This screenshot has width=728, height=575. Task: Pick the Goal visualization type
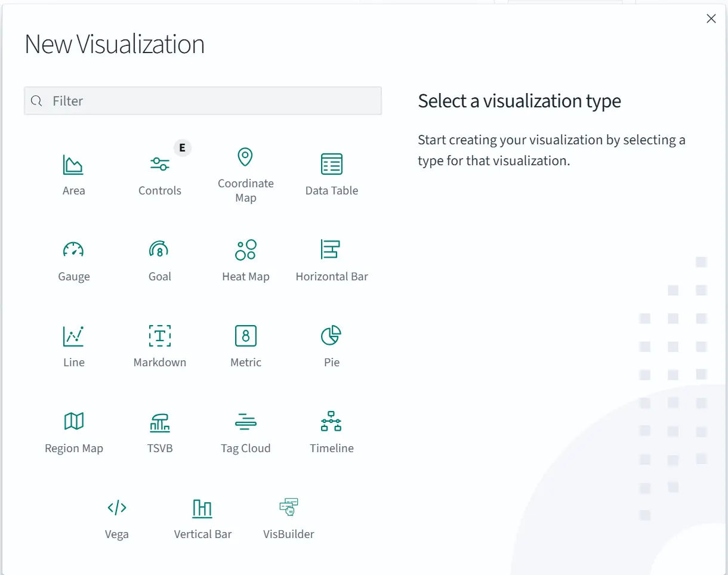tap(159, 259)
